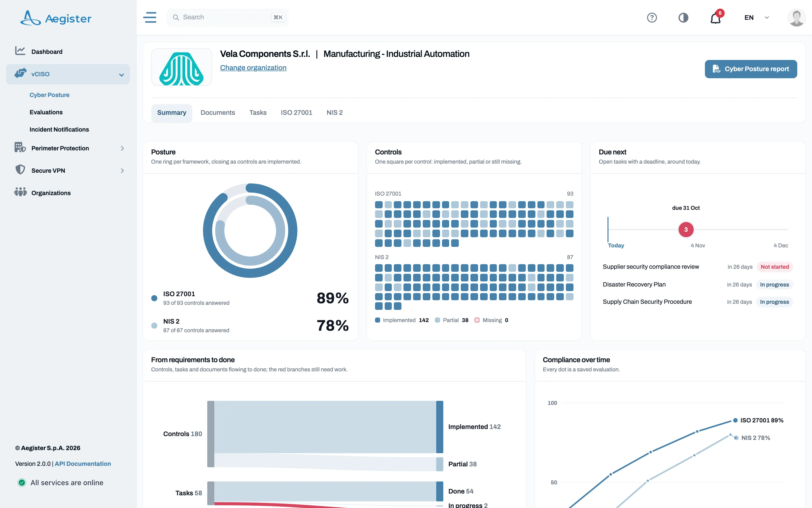Click the Secure VPN shield icon
This screenshot has width=812, height=508.
20,170
